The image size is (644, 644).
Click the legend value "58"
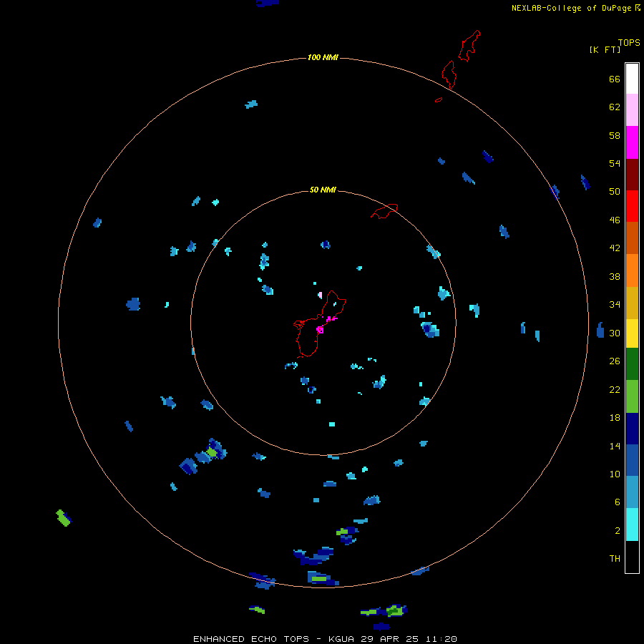tap(615, 135)
